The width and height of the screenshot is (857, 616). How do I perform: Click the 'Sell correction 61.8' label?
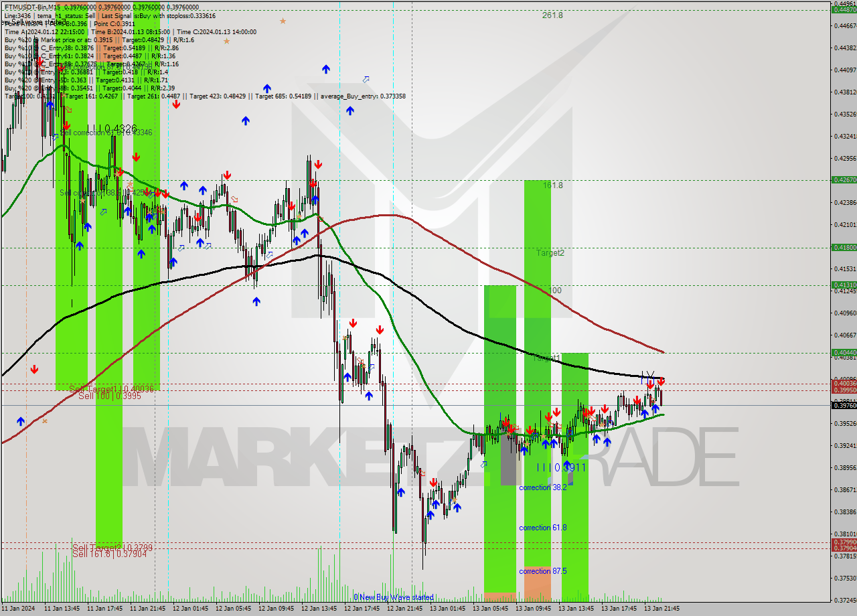coord(106,133)
